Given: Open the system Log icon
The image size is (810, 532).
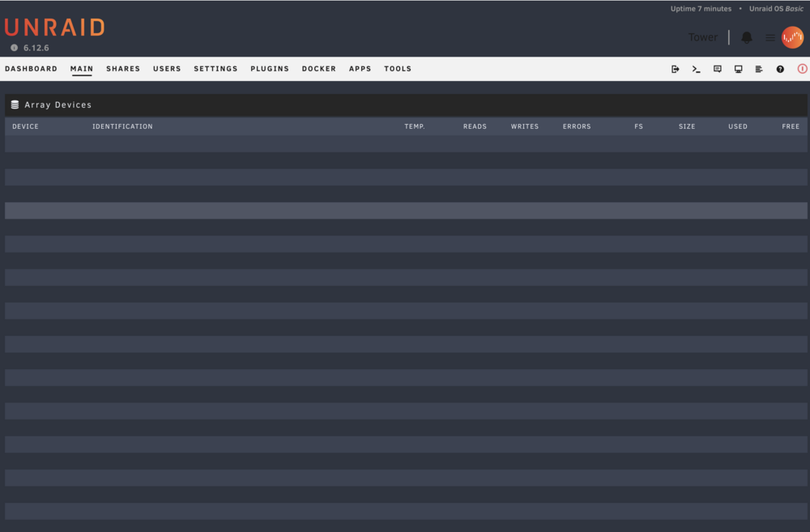Looking at the screenshot, I should click(x=759, y=69).
